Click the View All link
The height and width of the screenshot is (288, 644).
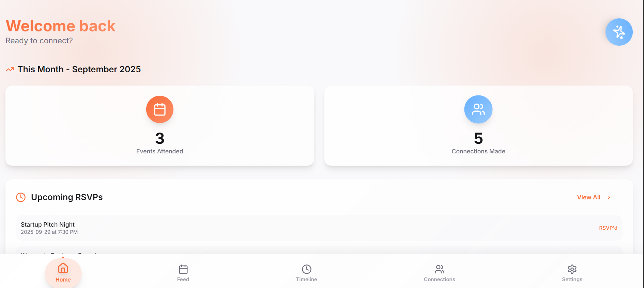pyautogui.click(x=588, y=197)
